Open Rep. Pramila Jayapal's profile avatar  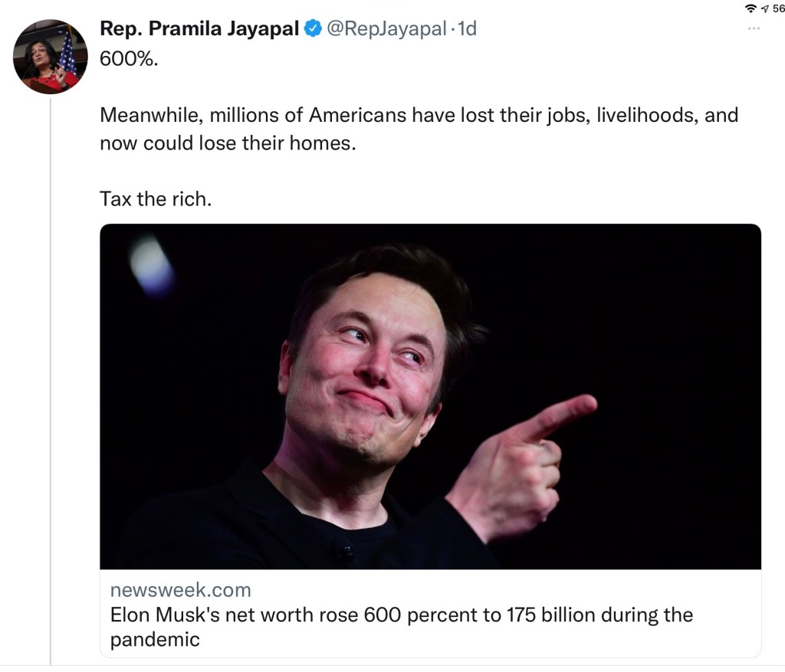(51, 57)
